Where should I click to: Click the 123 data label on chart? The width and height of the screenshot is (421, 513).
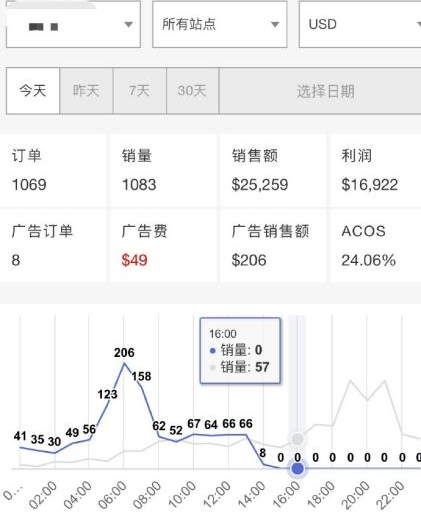point(107,394)
